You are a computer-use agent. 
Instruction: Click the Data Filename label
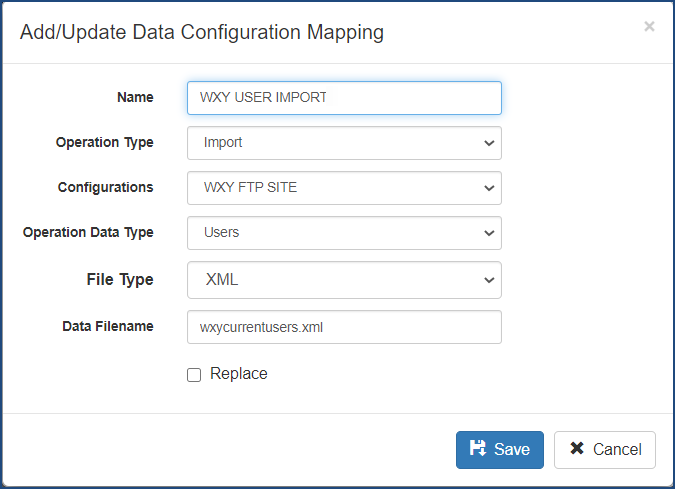(x=106, y=327)
